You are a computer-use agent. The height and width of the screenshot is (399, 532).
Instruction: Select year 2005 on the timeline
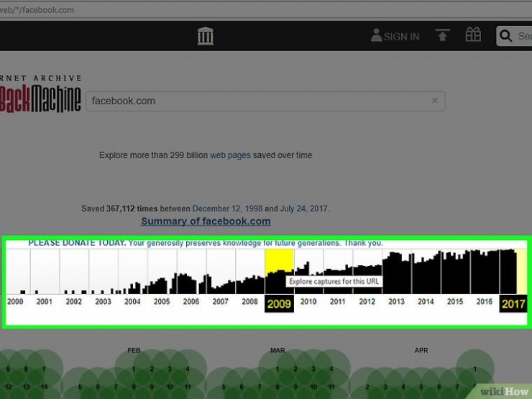point(162,302)
